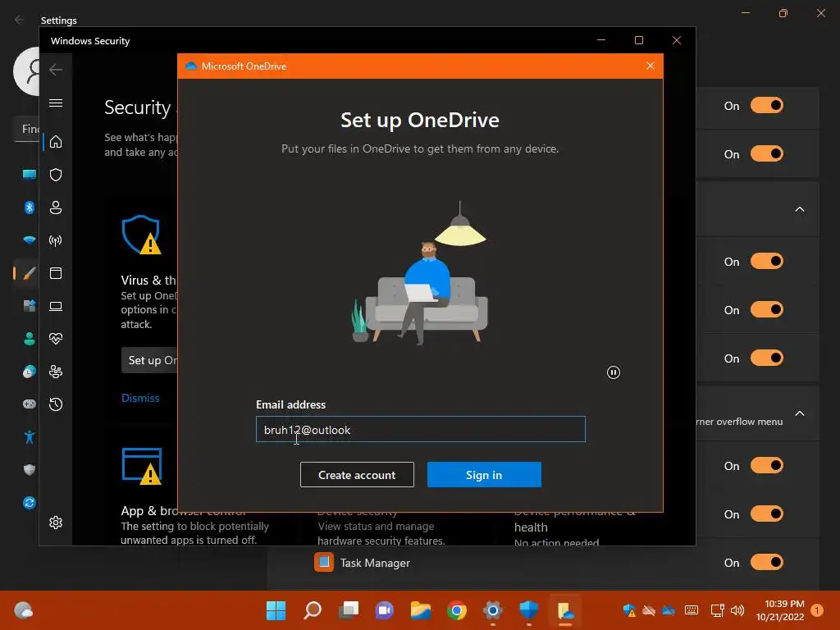Open Network & internet in Settings sidebar
The image size is (840, 630).
(x=30, y=240)
